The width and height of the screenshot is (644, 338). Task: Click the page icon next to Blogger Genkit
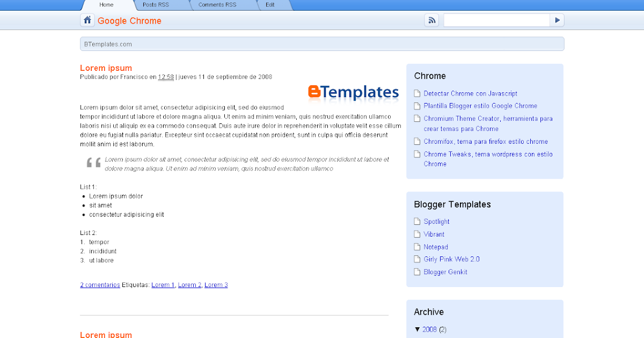(417, 271)
